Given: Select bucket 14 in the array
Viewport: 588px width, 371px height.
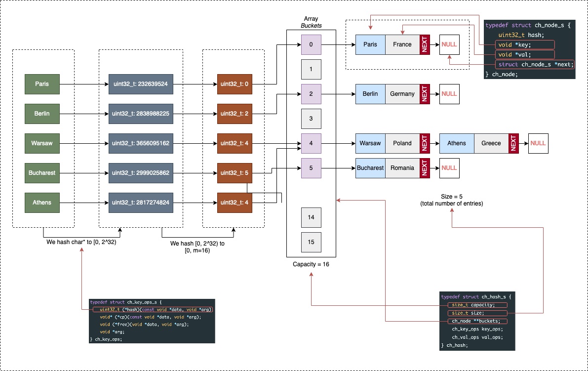Looking at the screenshot, I should click(x=311, y=217).
